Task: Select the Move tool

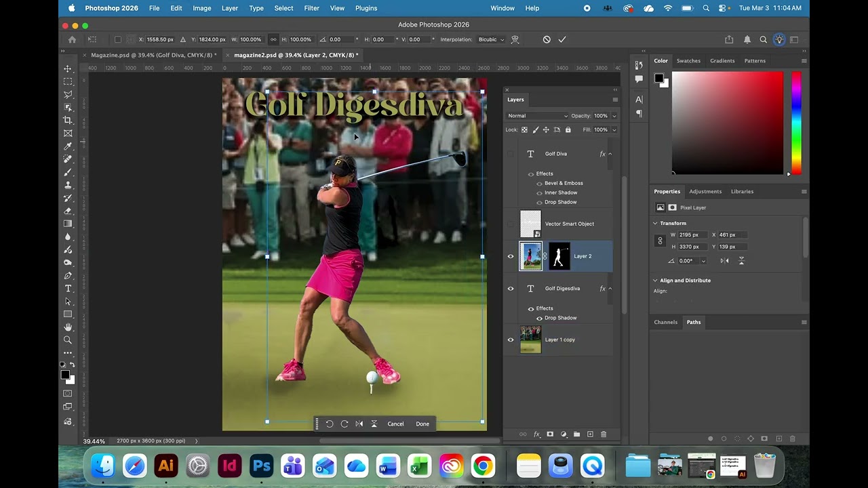Action: click(68, 68)
